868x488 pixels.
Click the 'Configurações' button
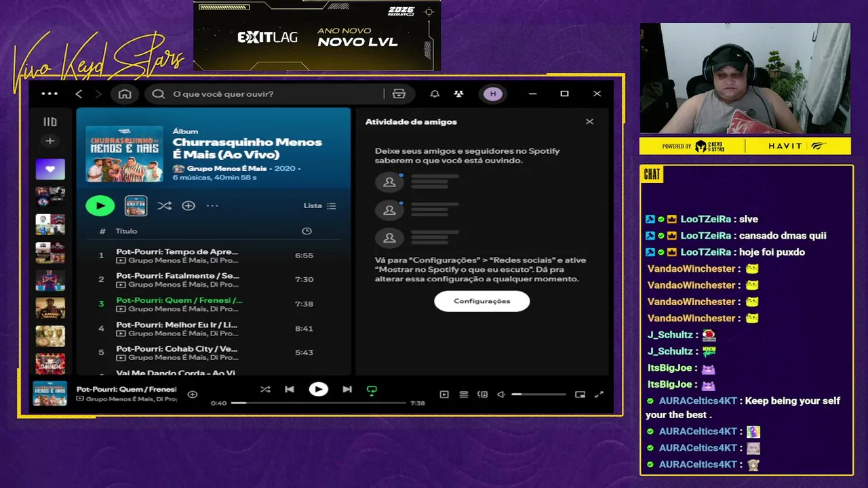pos(482,301)
